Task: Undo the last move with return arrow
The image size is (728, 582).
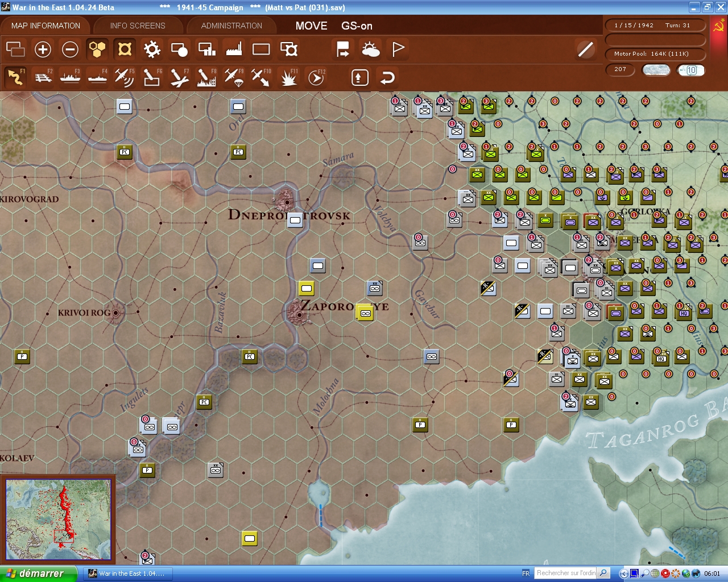Action: tap(387, 77)
